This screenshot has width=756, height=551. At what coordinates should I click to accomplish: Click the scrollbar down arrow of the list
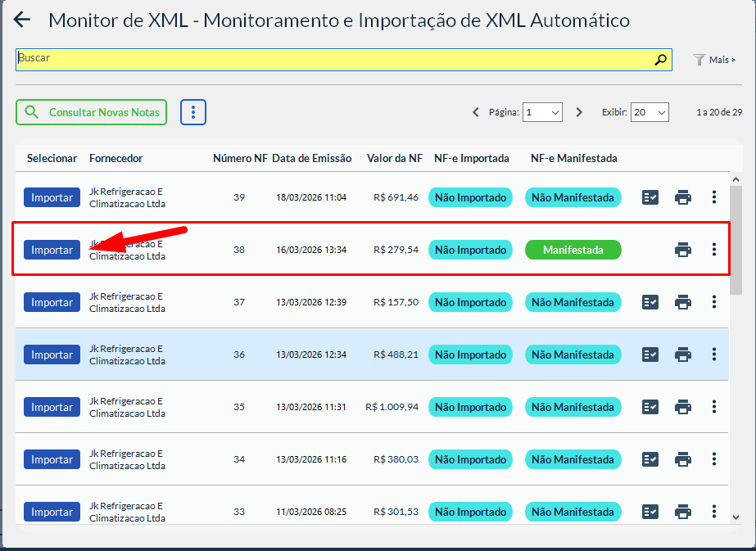pos(736,517)
